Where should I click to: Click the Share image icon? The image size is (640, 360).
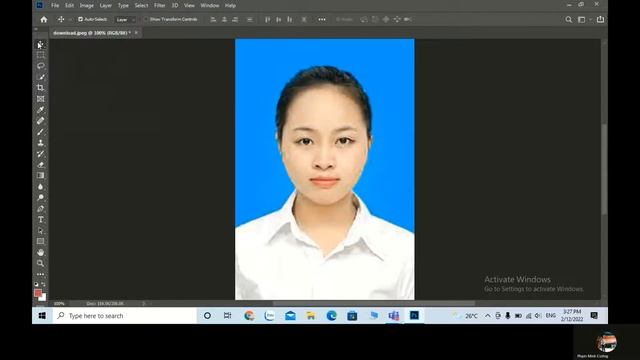click(600, 19)
